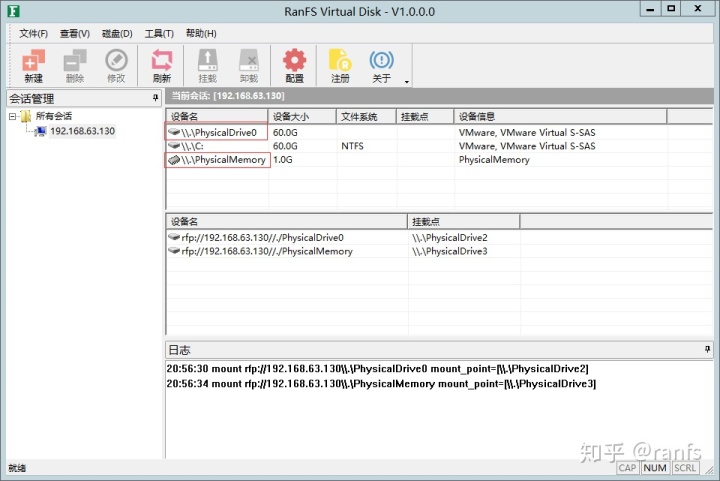The height and width of the screenshot is (481, 720).
Task: Open the 帮助(H) menu
Action: (201, 34)
